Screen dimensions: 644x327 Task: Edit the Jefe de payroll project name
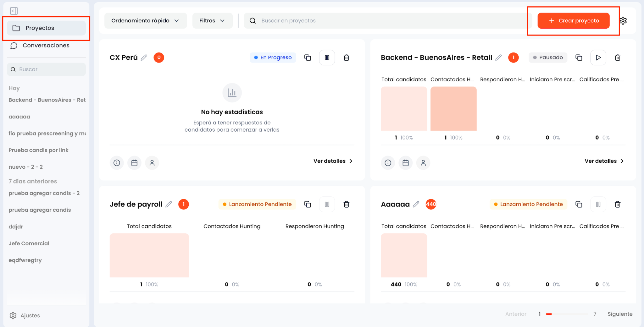pyautogui.click(x=169, y=204)
